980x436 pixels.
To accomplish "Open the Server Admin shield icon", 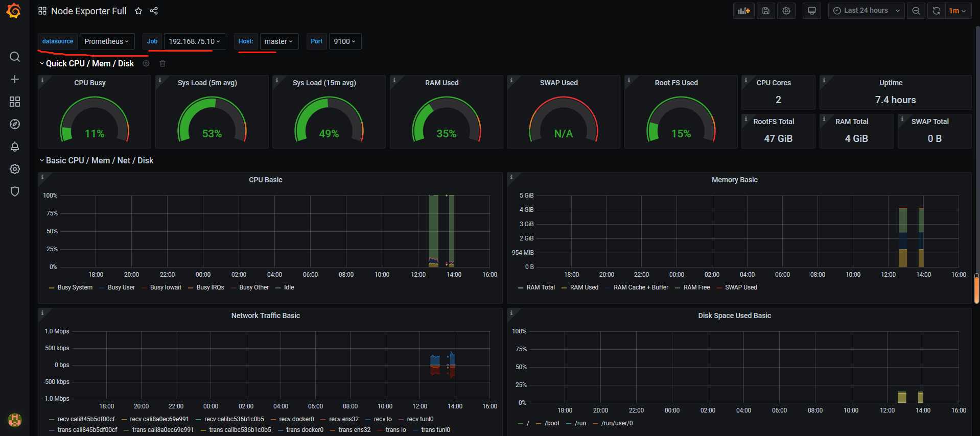I will [x=15, y=191].
